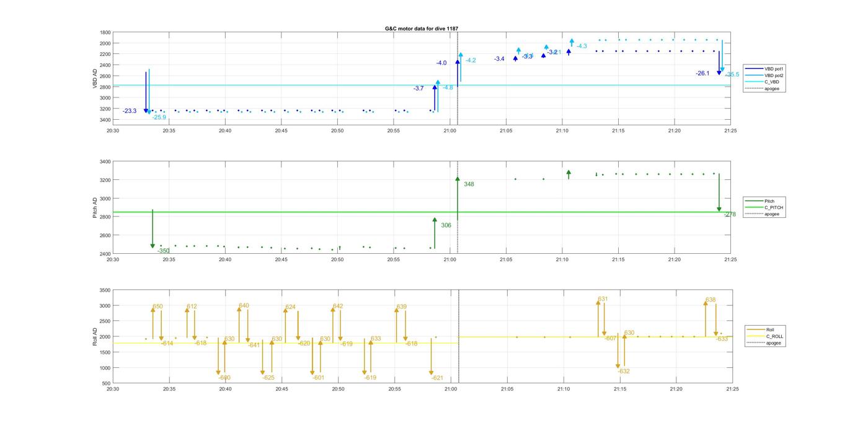Viewport: 868px width, 430px height.
Task: Click the 'VBD AD' y-axis label
Action: [95, 78]
